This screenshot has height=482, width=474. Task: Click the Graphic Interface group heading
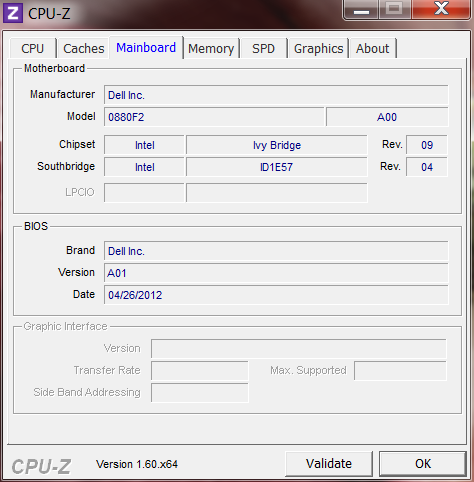pyautogui.click(x=65, y=326)
